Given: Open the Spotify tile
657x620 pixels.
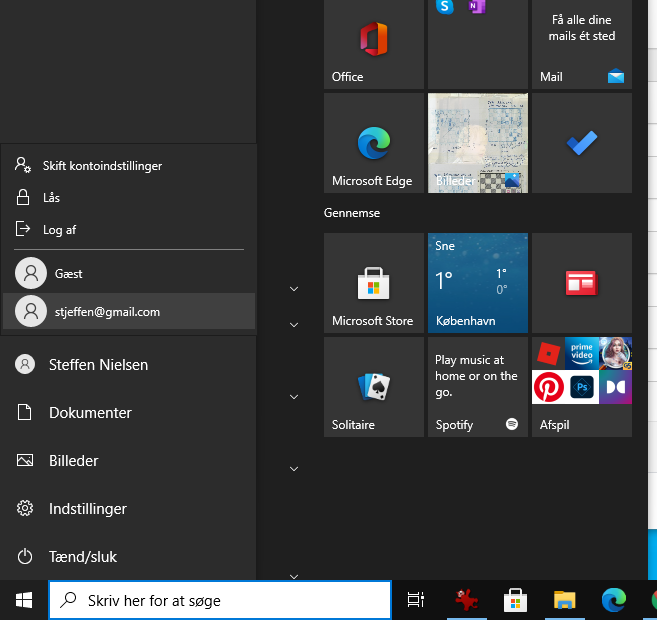Looking at the screenshot, I should click(x=478, y=387).
